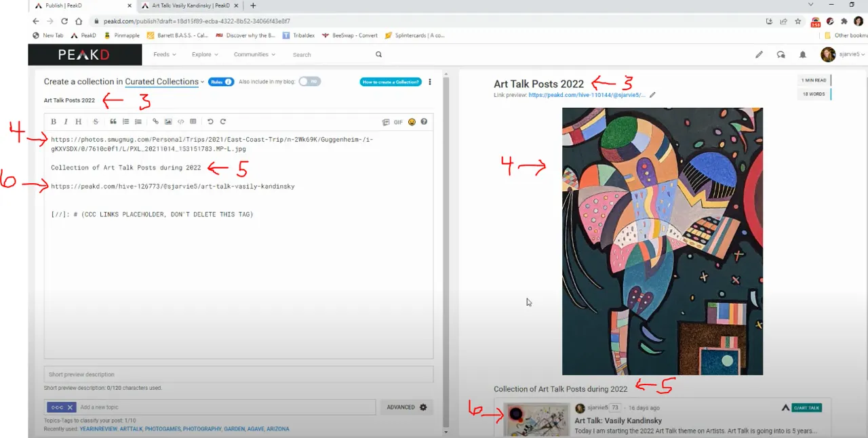
Task: Open the editor help icon
Action: [x=424, y=122]
